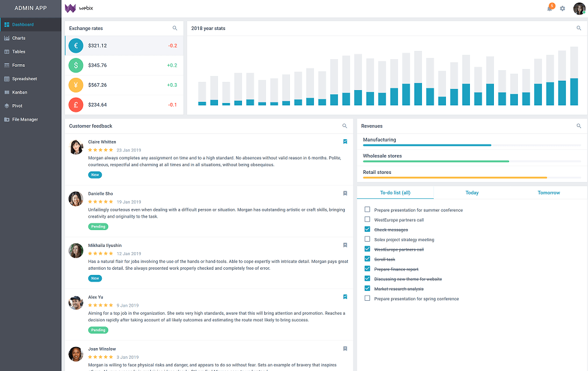Open the notifications bell

tap(549, 8)
